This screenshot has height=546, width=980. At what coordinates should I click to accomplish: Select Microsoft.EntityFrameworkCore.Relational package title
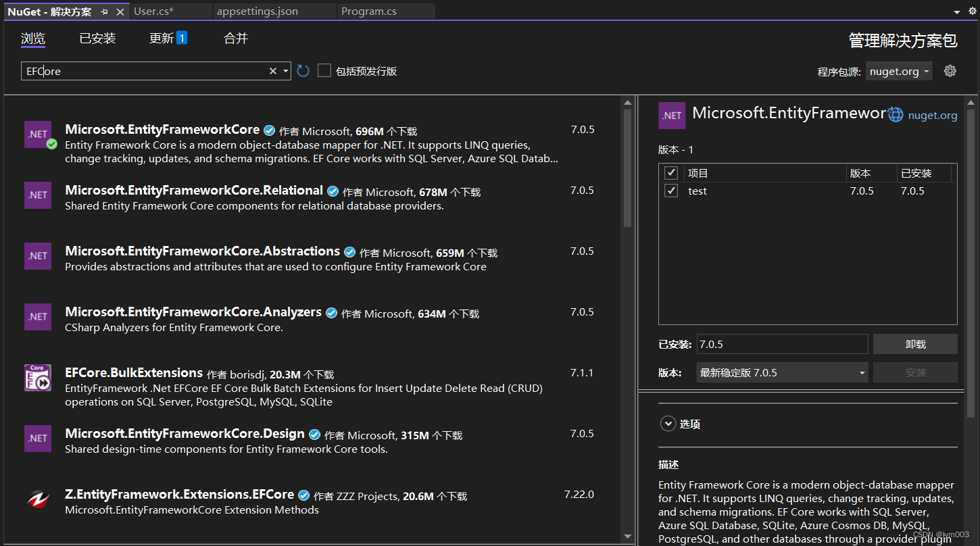click(194, 190)
